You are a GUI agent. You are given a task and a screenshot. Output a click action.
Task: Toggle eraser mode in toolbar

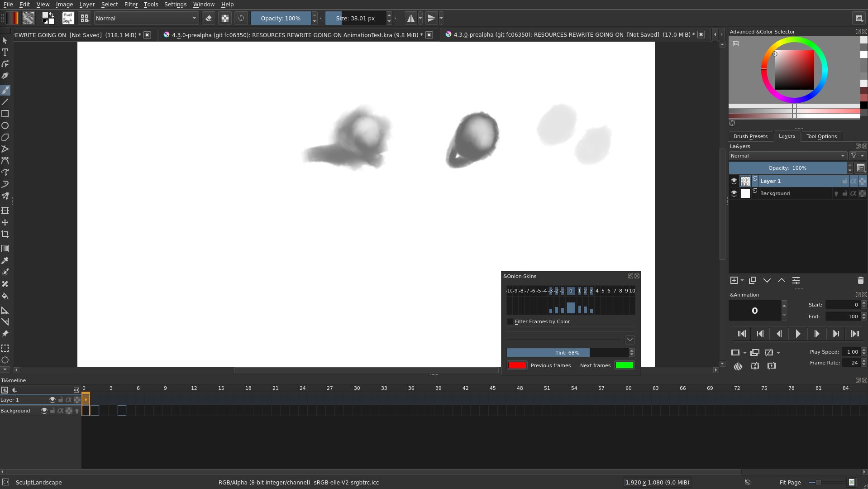coord(208,19)
